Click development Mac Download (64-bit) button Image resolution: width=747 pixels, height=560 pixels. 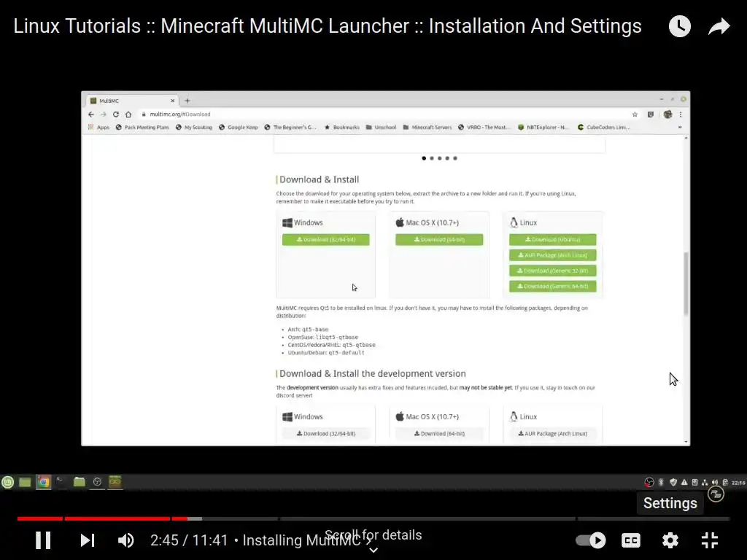439,434
